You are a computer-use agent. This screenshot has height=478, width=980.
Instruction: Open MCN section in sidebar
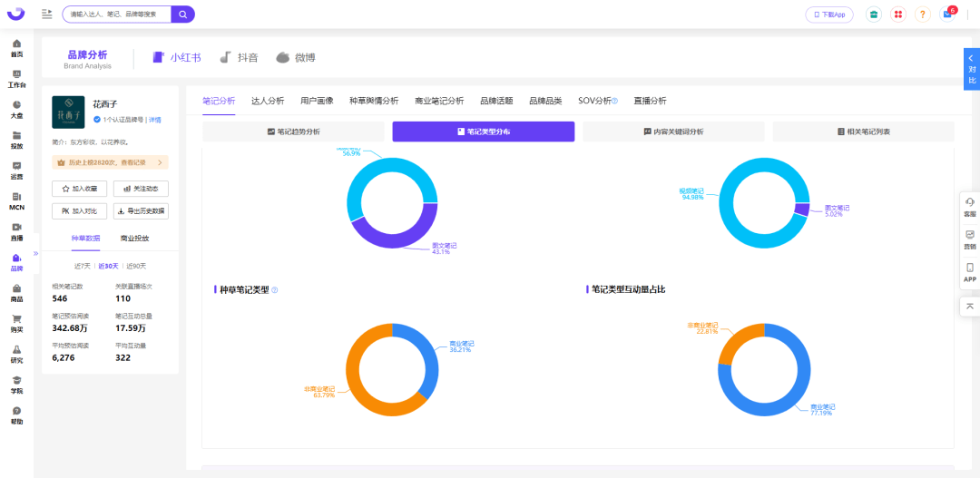coord(17,201)
